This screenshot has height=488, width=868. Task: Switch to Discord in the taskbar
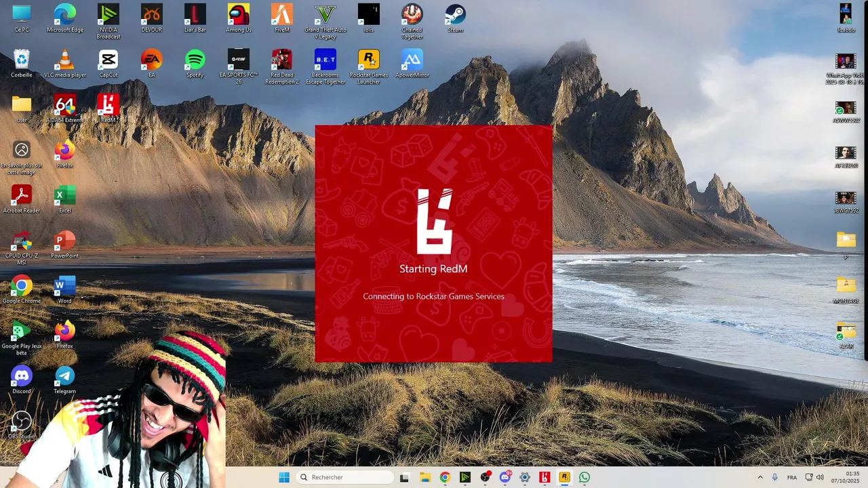point(505,477)
